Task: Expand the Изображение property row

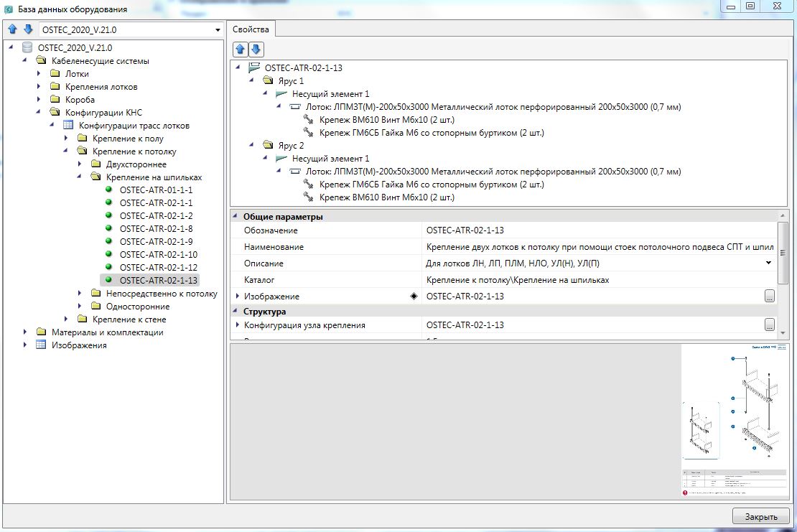Action: pos(238,296)
